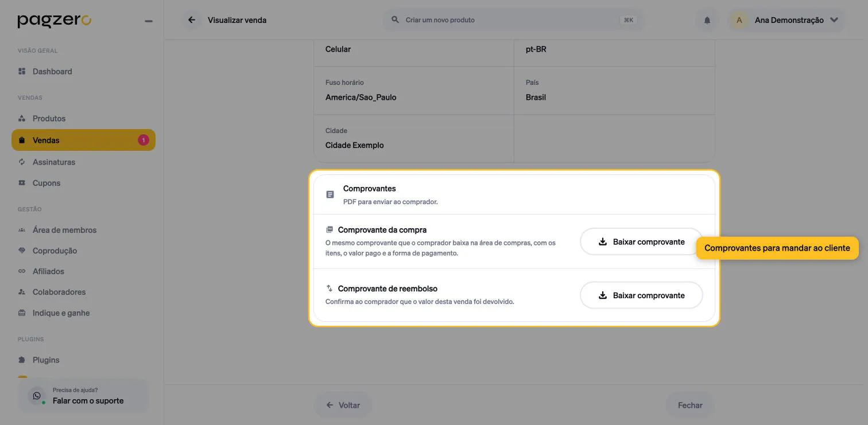Click the Fechar button

[x=690, y=405]
